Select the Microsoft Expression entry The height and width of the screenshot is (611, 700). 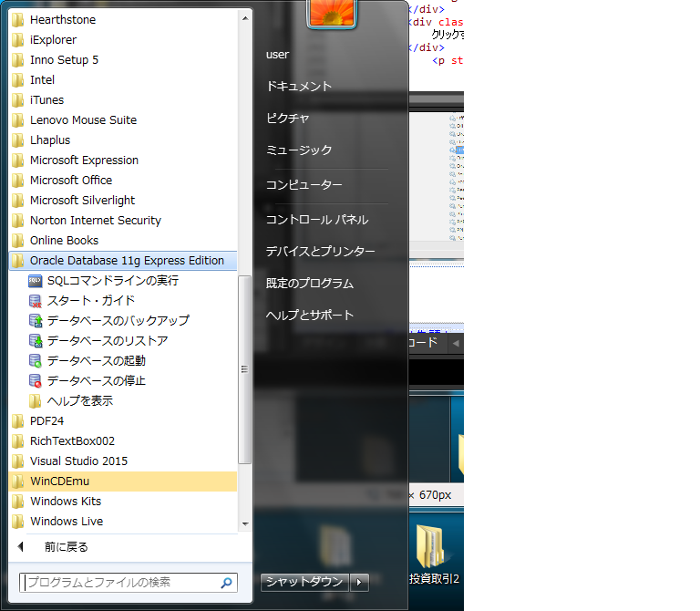pyautogui.click(x=123, y=161)
